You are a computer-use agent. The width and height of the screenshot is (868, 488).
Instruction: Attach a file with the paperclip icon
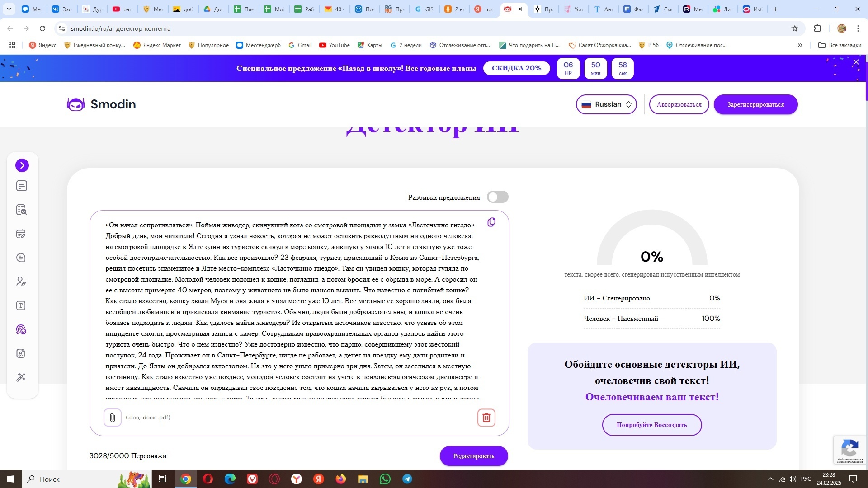[113, 418]
